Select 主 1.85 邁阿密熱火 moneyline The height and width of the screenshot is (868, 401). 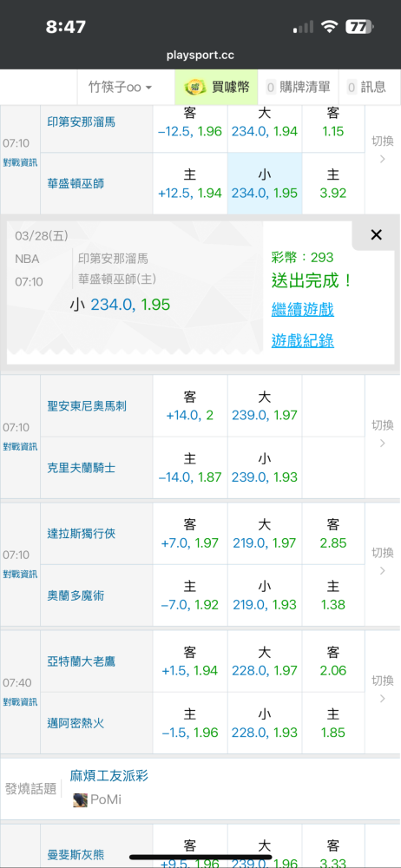pyautogui.click(x=333, y=723)
